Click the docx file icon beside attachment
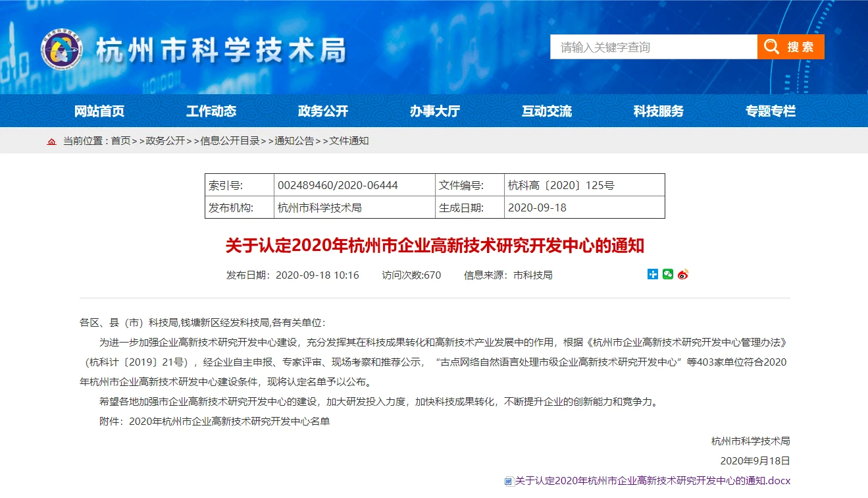Screen dimensions: 868x498 click(509, 482)
